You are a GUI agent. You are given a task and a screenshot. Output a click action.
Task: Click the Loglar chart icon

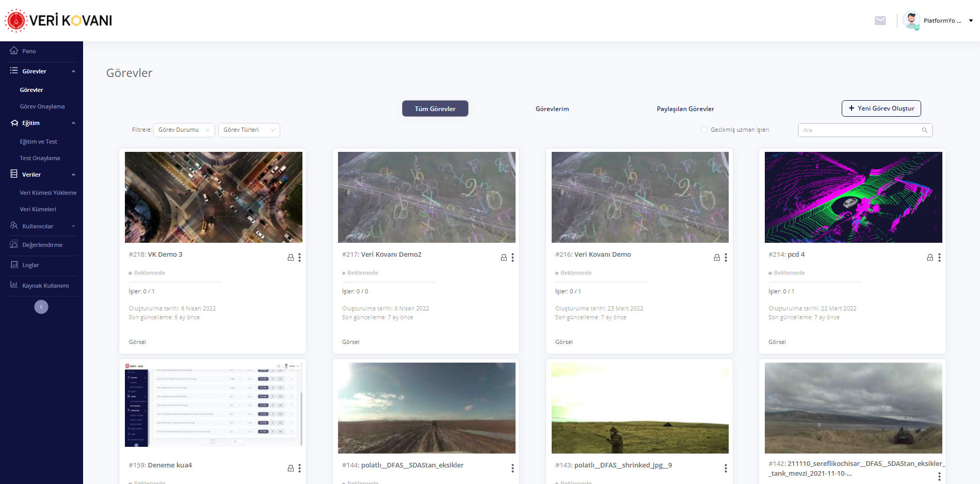(14, 264)
